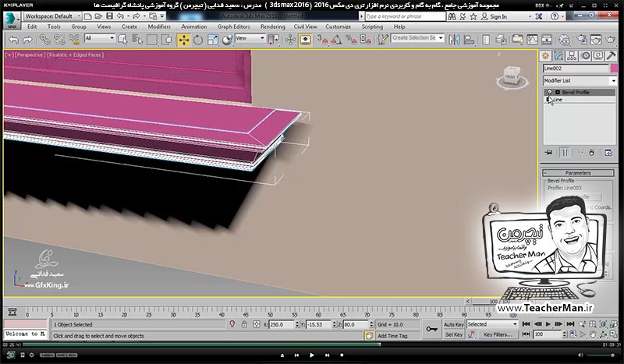The height and width of the screenshot is (364, 624).
Task: Open the selection filter All dropdown
Action: click(x=100, y=38)
